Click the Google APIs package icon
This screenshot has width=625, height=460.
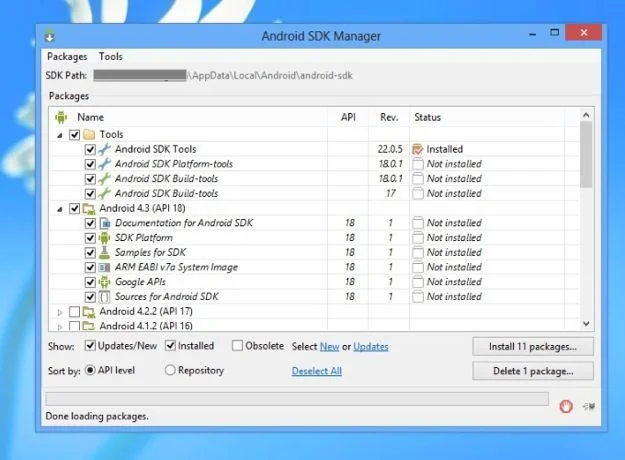coord(104,282)
